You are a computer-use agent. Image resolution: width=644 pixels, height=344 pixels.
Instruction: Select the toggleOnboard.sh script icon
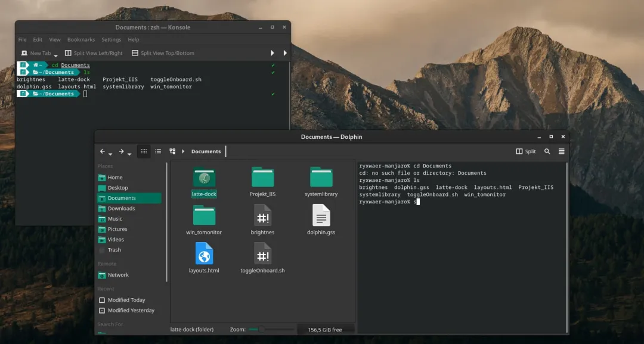[262, 253]
